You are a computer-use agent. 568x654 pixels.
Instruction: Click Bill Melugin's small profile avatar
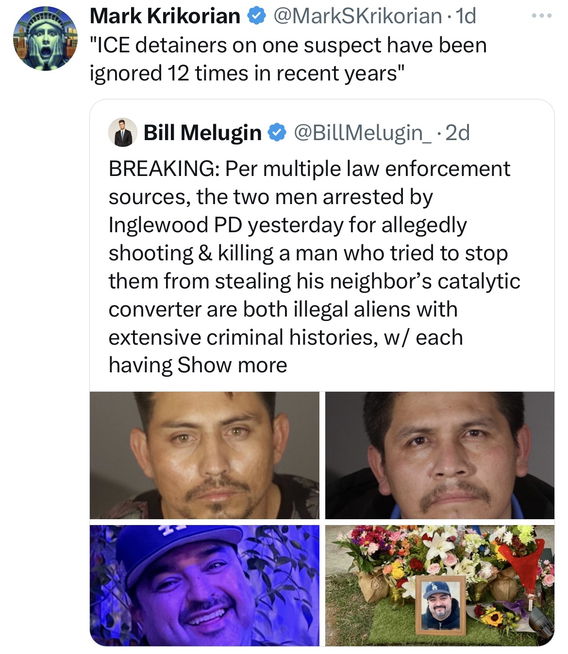click(123, 132)
